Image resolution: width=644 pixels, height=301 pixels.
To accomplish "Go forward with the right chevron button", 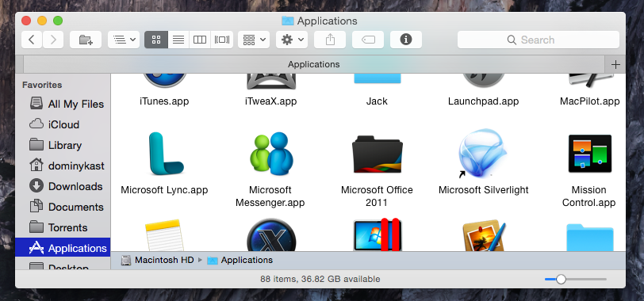I will [53, 40].
